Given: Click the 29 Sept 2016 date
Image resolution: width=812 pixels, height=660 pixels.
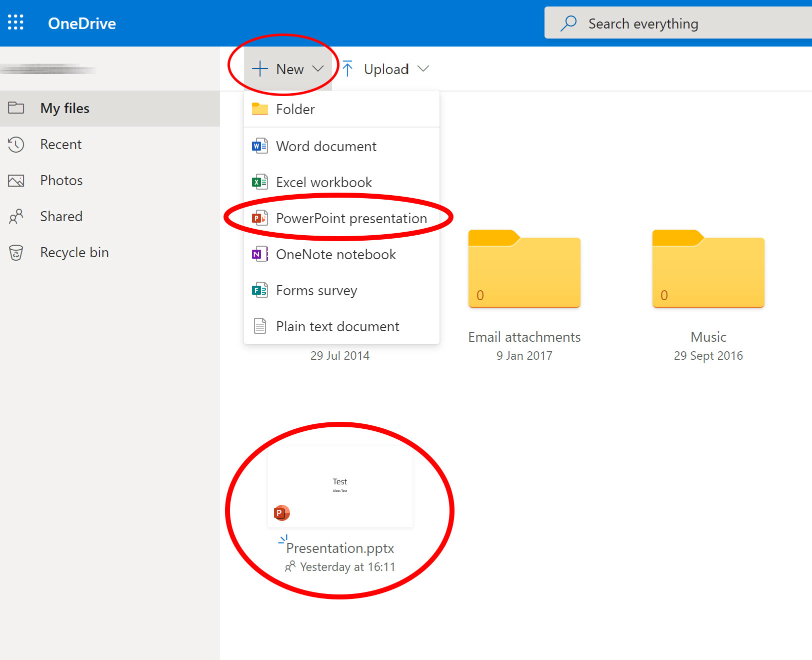Looking at the screenshot, I should click(x=708, y=356).
